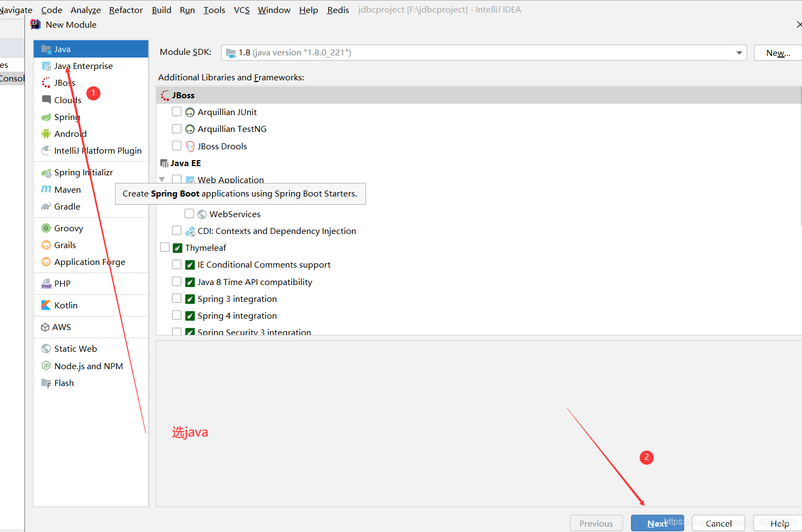This screenshot has width=802, height=532.
Task: Pick the JBoss module icon in sidebar
Action: [46, 83]
